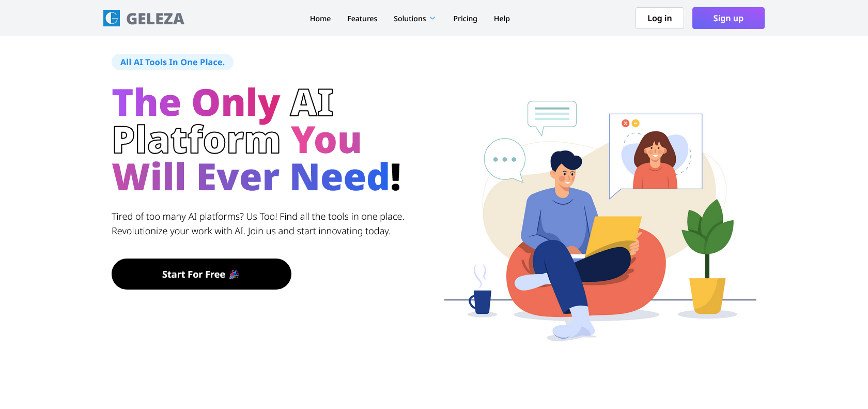Click the GELEZA brand name text
The image size is (868, 409).
(155, 19)
